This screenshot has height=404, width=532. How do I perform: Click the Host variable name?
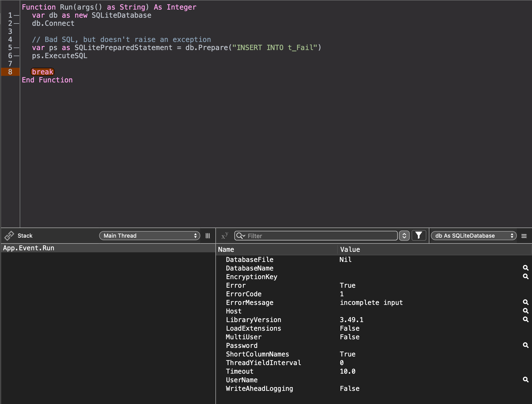point(234,311)
